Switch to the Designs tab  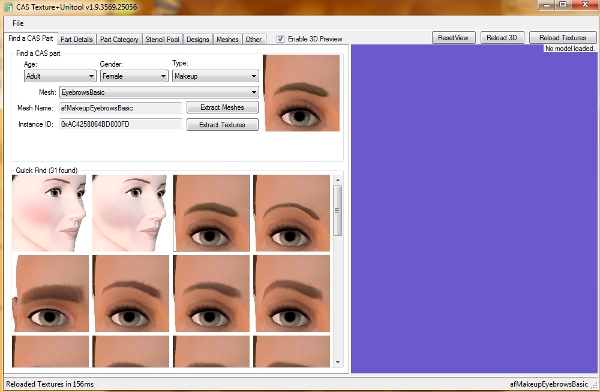[198, 39]
